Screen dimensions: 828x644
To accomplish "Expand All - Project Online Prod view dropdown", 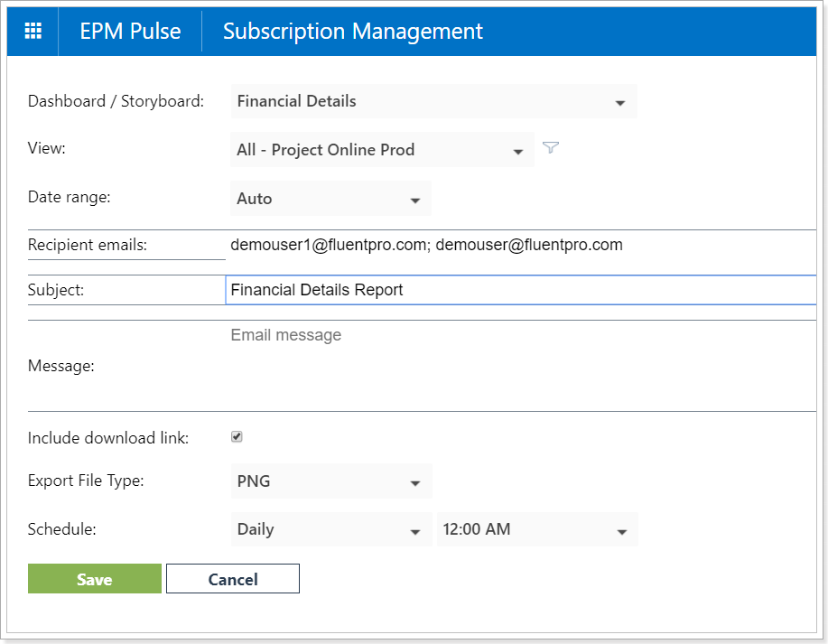I will (382, 150).
